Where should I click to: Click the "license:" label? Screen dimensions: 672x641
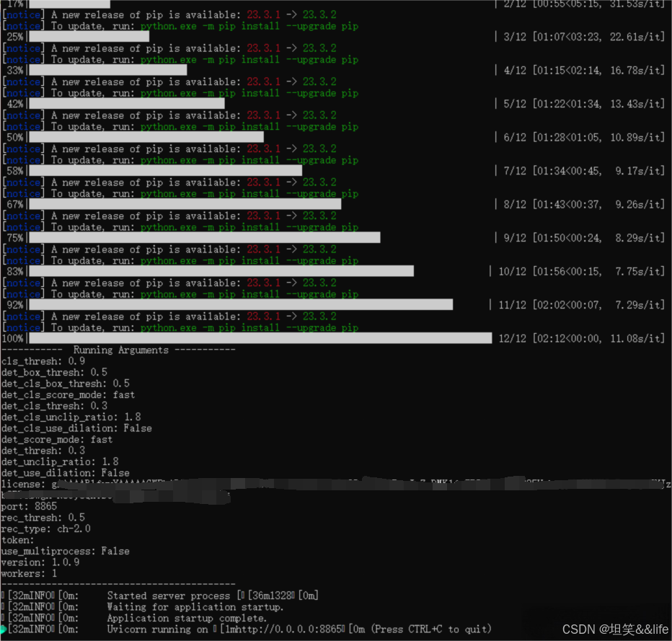pyautogui.click(x=23, y=485)
